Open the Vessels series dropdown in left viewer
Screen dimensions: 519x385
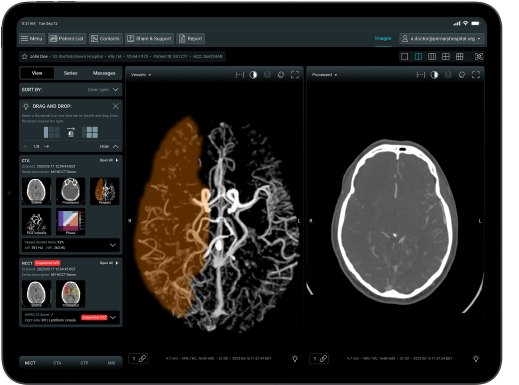click(141, 75)
